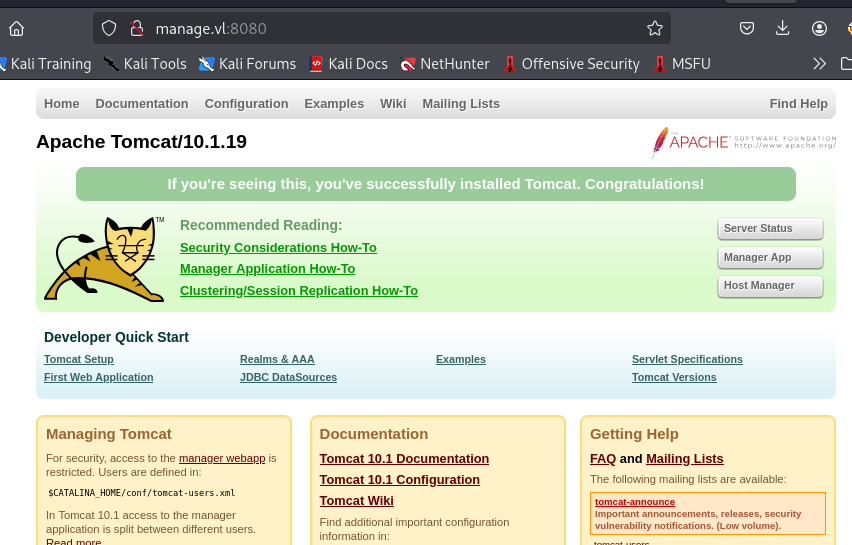Open the Configuration nav item

coord(246,104)
